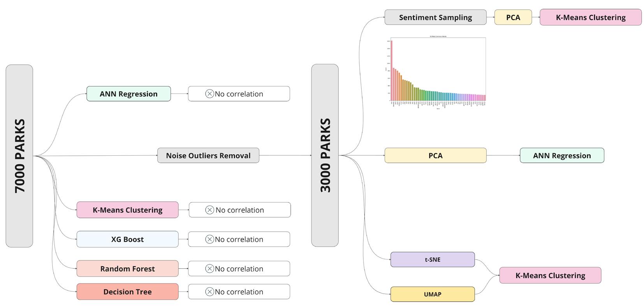Click the small PCA node after Sentiment Sampling
Viewport: 644px width, 308px height.
click(513, 18)
